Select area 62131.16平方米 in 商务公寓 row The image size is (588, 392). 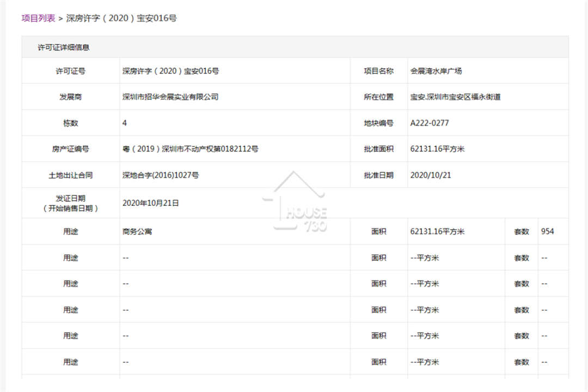coord(437,231)
